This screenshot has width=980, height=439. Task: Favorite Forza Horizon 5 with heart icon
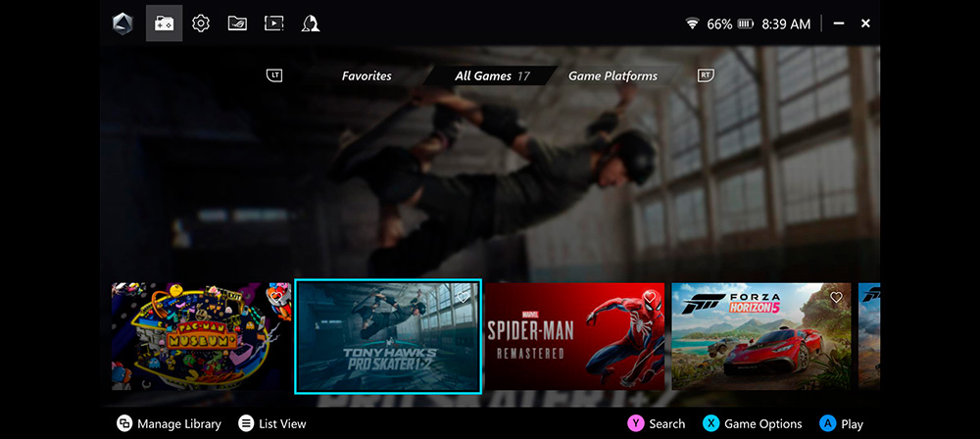coord(836,297)
